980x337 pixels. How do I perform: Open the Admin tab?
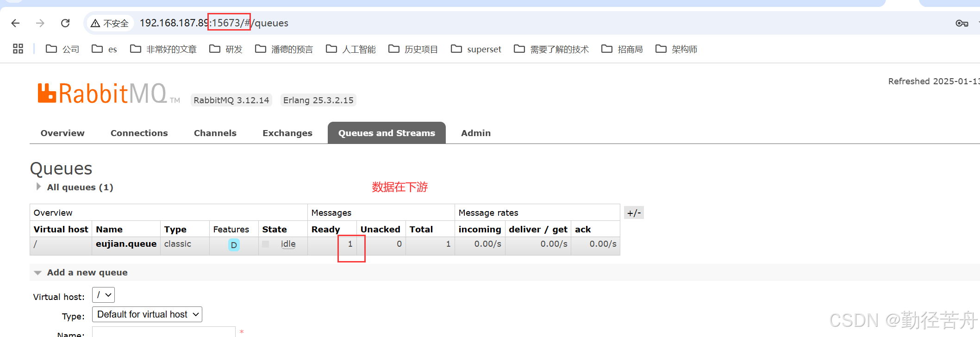(x=476, y=133)
